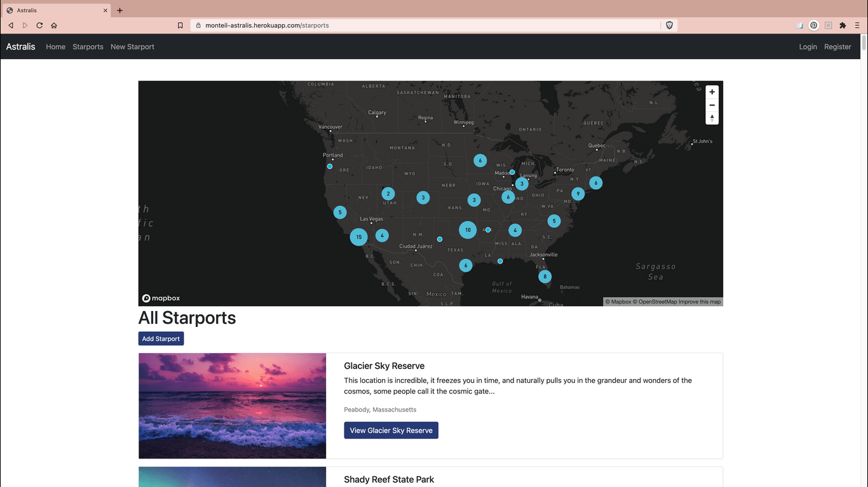Click the Add Starport button
The height and width of the screenshot is (487, 868).
pos(161,339)
